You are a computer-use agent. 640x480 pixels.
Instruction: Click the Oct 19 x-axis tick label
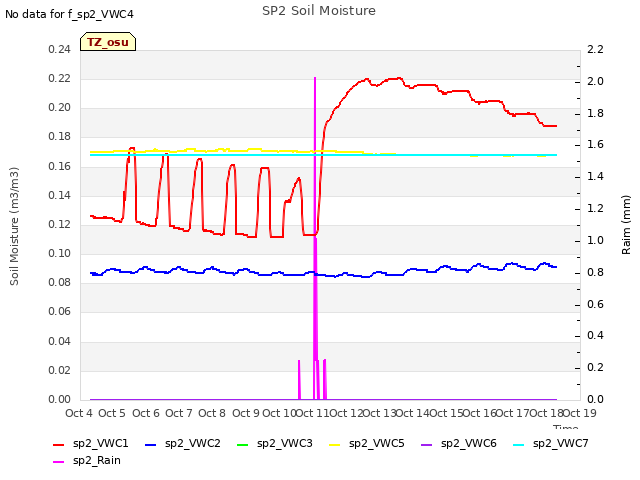click(x=580, y=413)
